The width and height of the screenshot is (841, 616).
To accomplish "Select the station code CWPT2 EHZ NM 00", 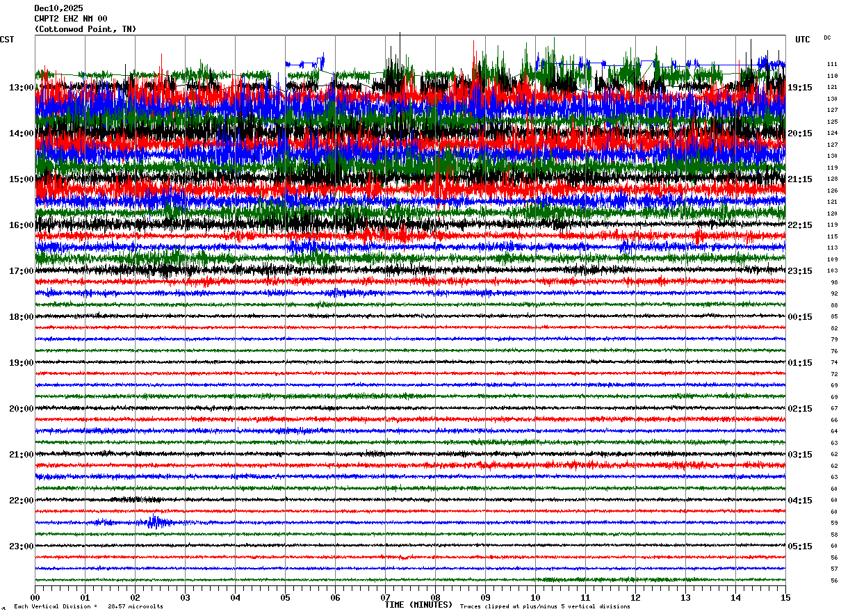I will [71, 19].
